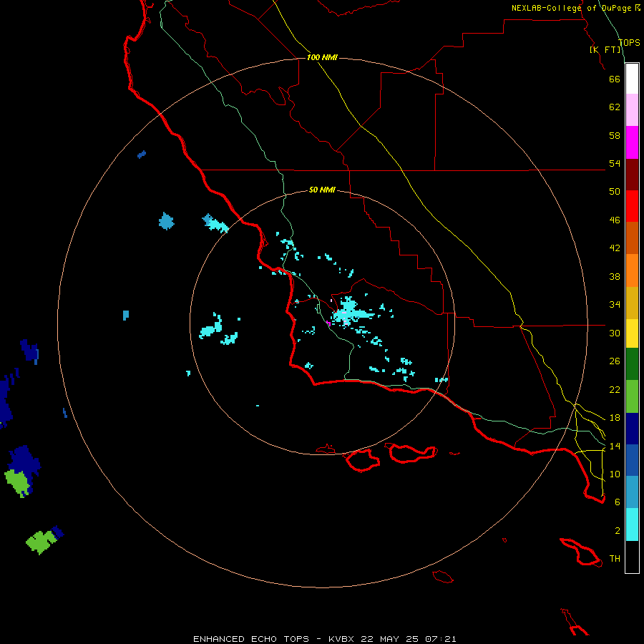Viewport: 644px width, 644px height.
Task: Click the bright orange legend swatch
Action: 632,270
